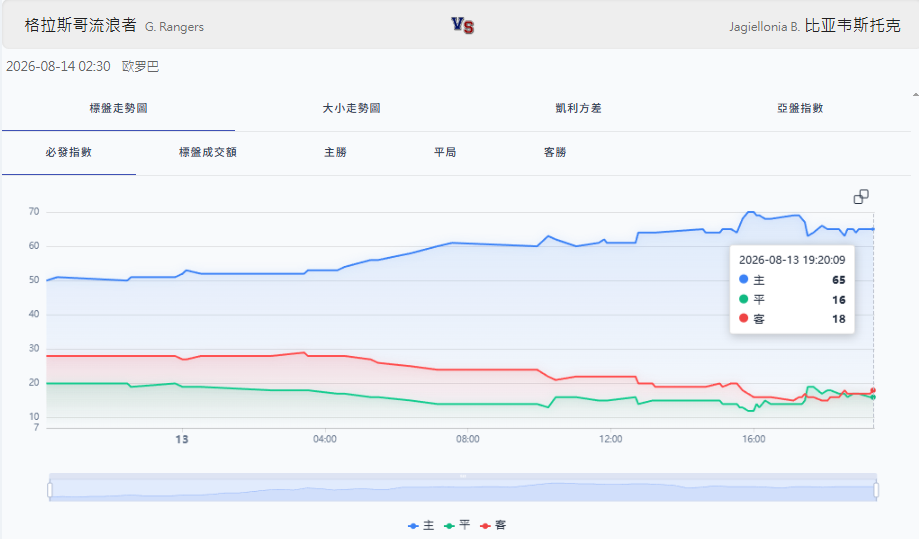Click the red 客 endpoint marker on the chart

pyautogui.click(x=873, y=390)
